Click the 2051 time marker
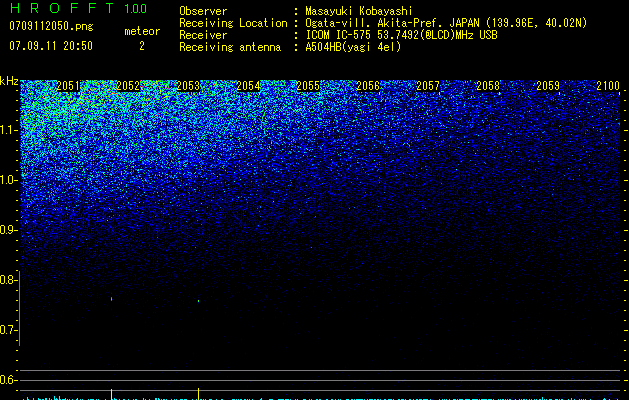Screen dimensions: 629x400 (68, 86)
